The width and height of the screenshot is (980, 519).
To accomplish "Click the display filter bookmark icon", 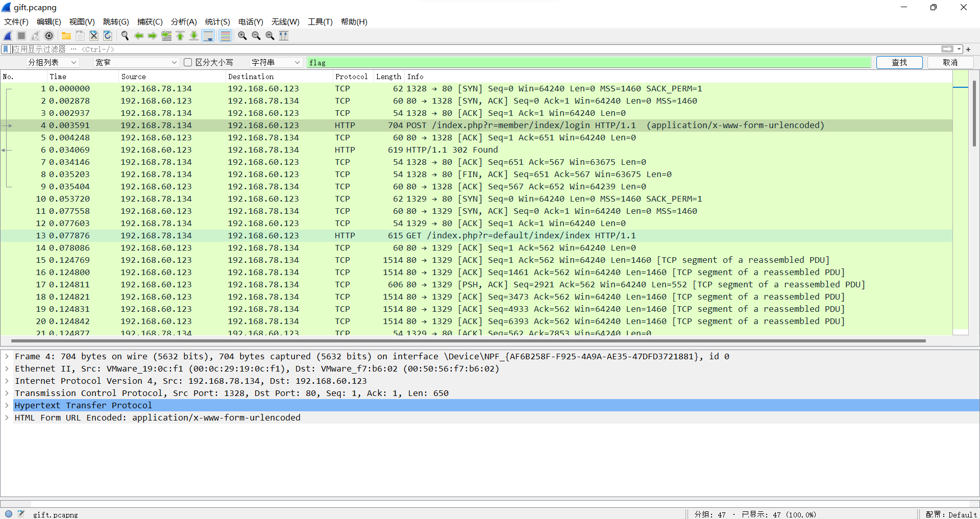I will coord(6,50).
